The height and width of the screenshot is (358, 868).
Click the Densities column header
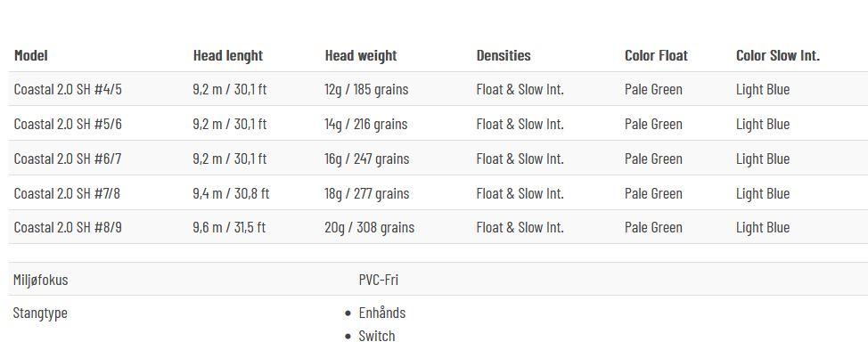(x=504, y=55)
